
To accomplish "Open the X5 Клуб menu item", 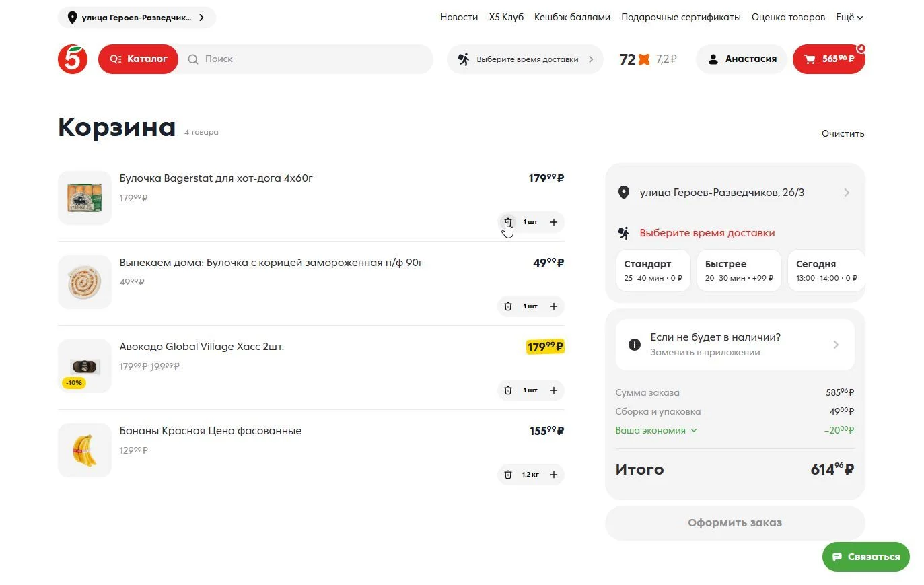I will pos(506,18).
